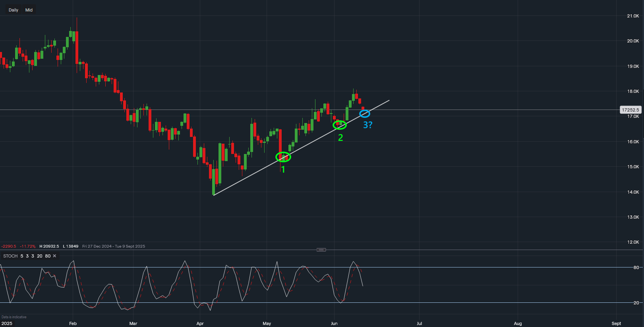This screenshot has height=327, width=644.
Task: Click the green '1' text annotation
Action: [283, 169]
